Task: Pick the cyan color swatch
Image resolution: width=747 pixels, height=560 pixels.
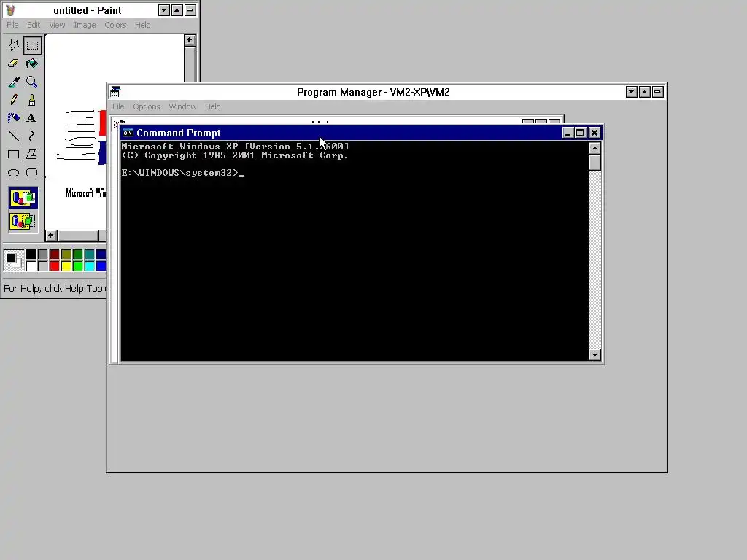Action: [x=90, y=265]
